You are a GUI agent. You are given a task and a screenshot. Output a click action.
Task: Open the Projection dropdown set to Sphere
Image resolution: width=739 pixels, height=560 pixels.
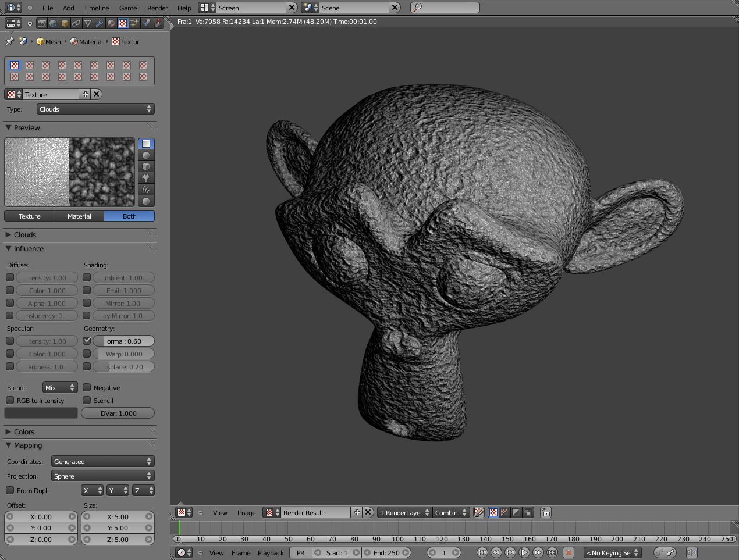coord(102,476)
